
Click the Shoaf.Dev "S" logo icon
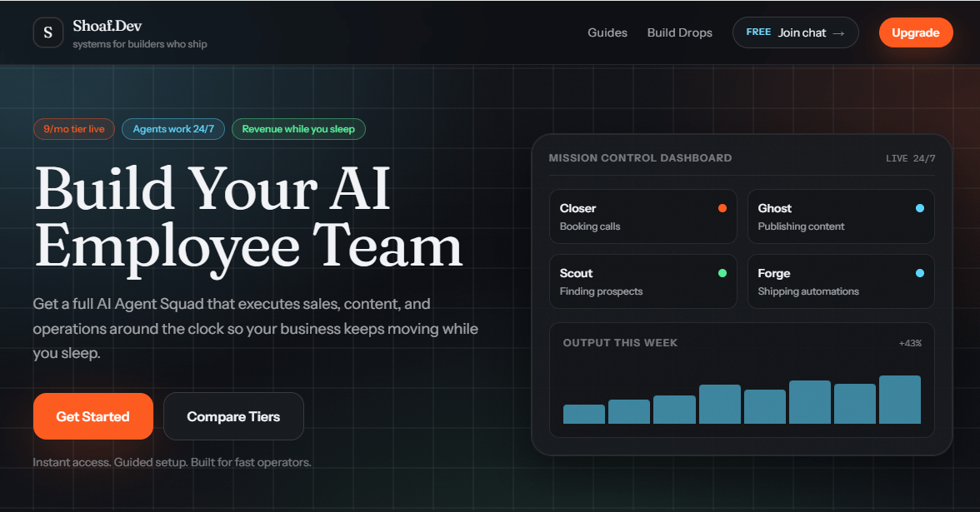click(x=47, y=32)
